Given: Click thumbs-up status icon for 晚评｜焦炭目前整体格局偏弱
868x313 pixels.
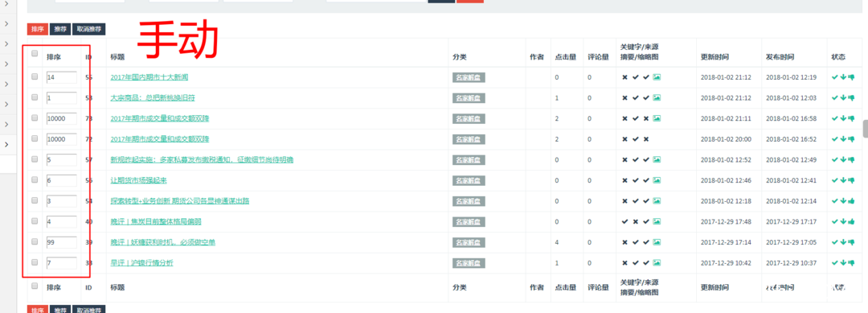Looking at the screenshot, I should click(851, 221).
